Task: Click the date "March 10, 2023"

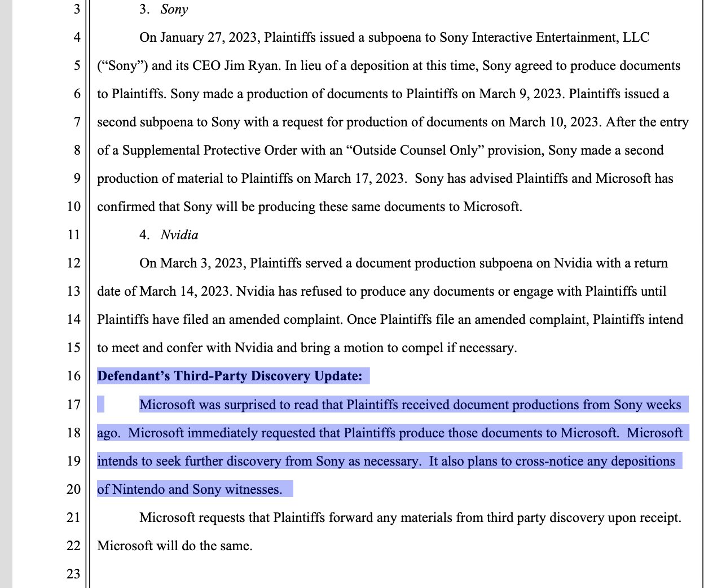Action: (x=554, y=122)
